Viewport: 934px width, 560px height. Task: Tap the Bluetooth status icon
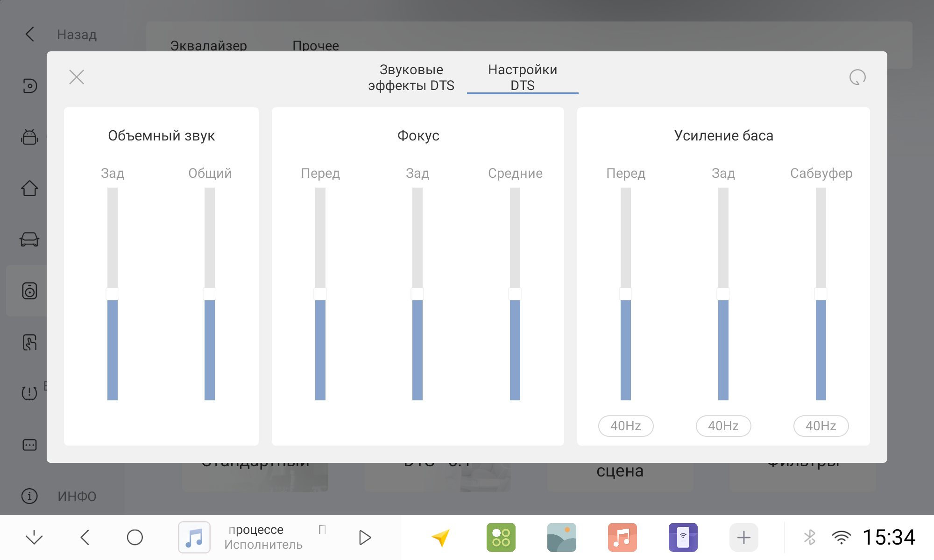pyautogui.click(x=810, y=538)
